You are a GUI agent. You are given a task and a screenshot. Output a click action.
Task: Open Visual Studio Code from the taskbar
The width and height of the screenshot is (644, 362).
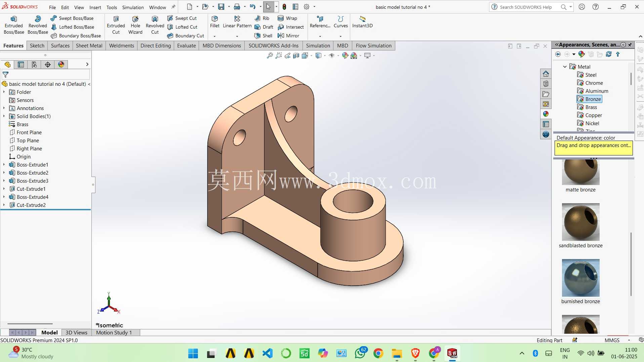tap(268, 354)
